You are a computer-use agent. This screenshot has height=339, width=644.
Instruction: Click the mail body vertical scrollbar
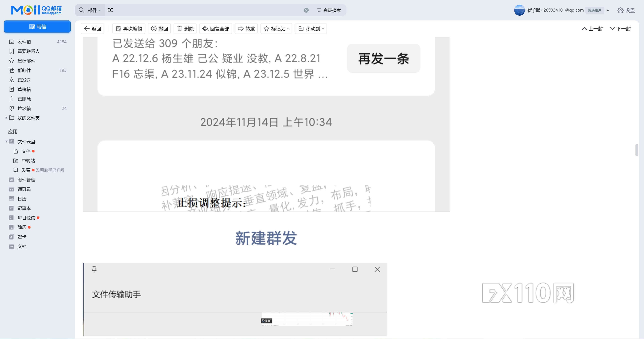636,150
